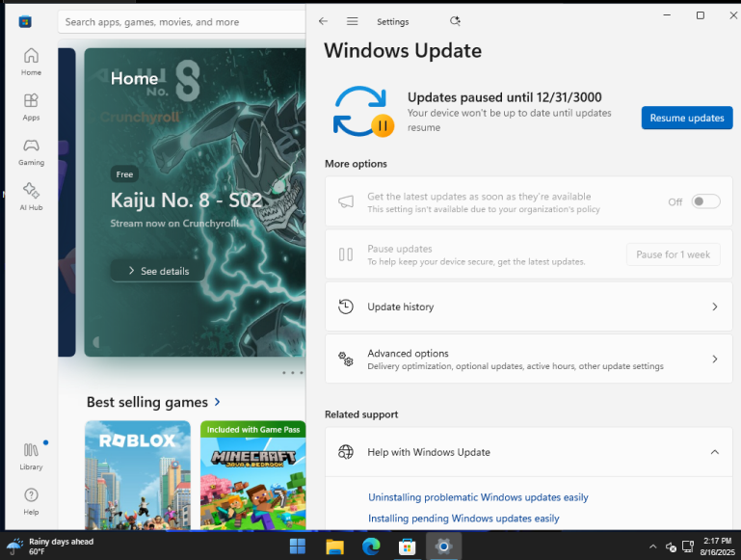741x560 pixels.
Task: Click the pause bars icon beside Pause updates
Action: [x=346, y=254]
